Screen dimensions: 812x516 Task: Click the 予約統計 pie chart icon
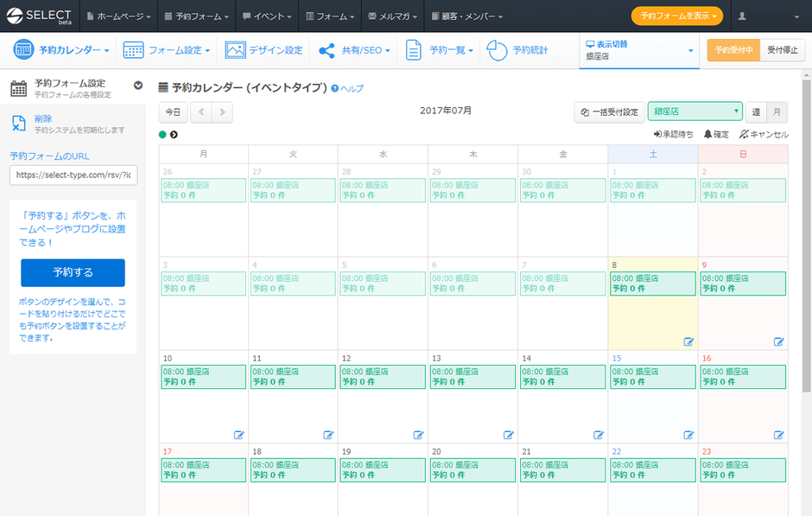[x=497, y=50]
